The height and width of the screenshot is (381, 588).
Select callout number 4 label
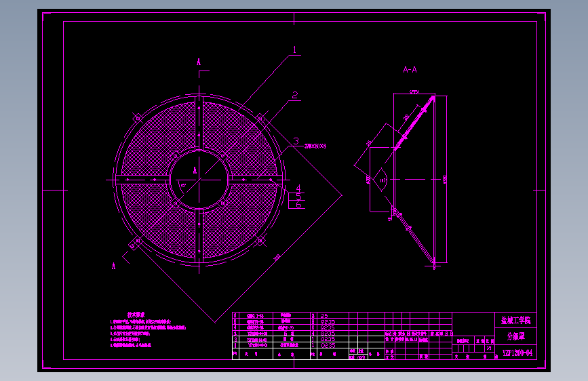tap(298, 188)
